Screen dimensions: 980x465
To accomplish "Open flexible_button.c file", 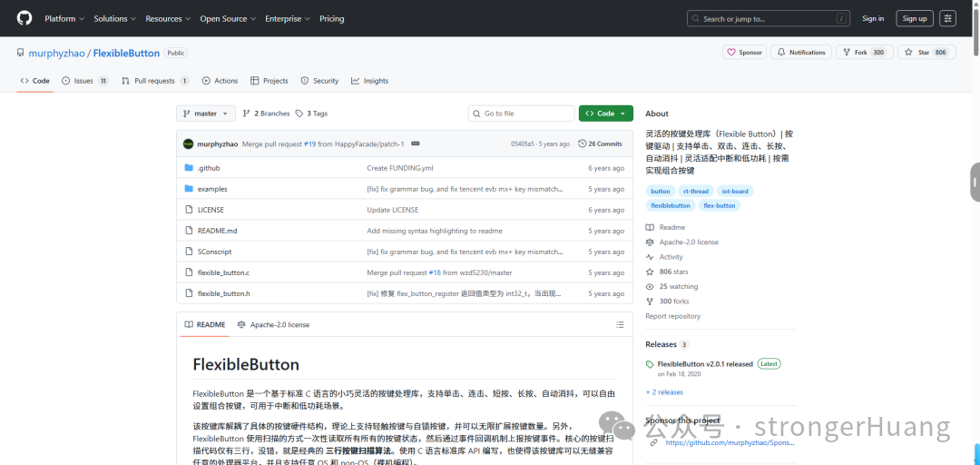I will point(223,272).
